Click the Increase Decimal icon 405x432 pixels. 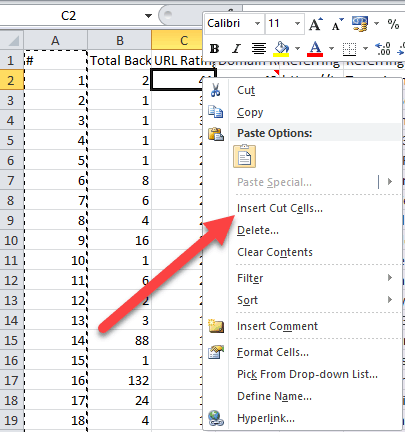[x=383, y=49]
